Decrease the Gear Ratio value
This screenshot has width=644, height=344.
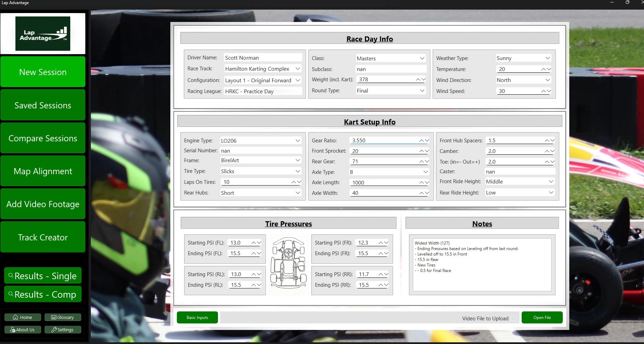point(427,141)
